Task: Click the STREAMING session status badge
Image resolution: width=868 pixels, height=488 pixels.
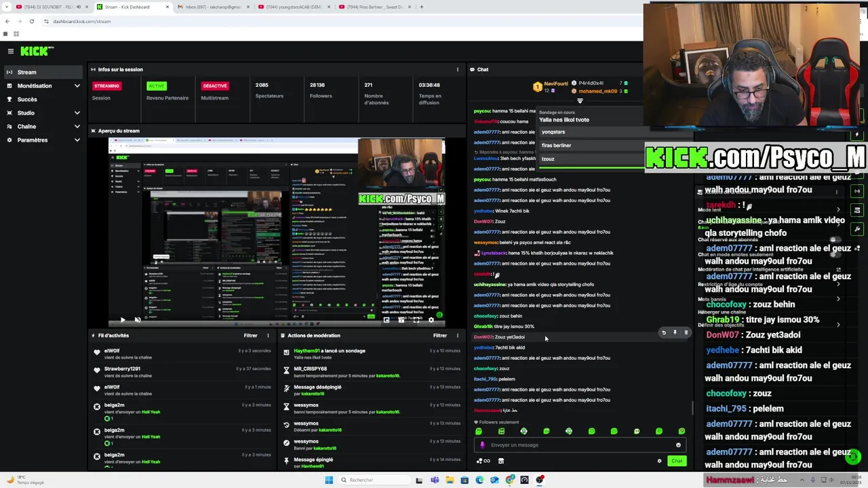Action: pyautogui.click(x=106, y=86)
